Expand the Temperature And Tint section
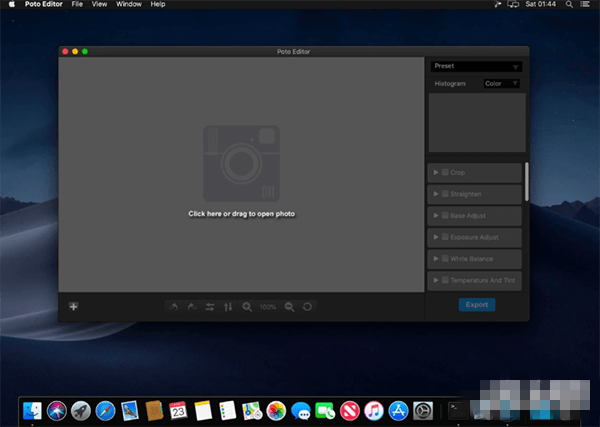600x427 pixels. click(x=436, y=282)
